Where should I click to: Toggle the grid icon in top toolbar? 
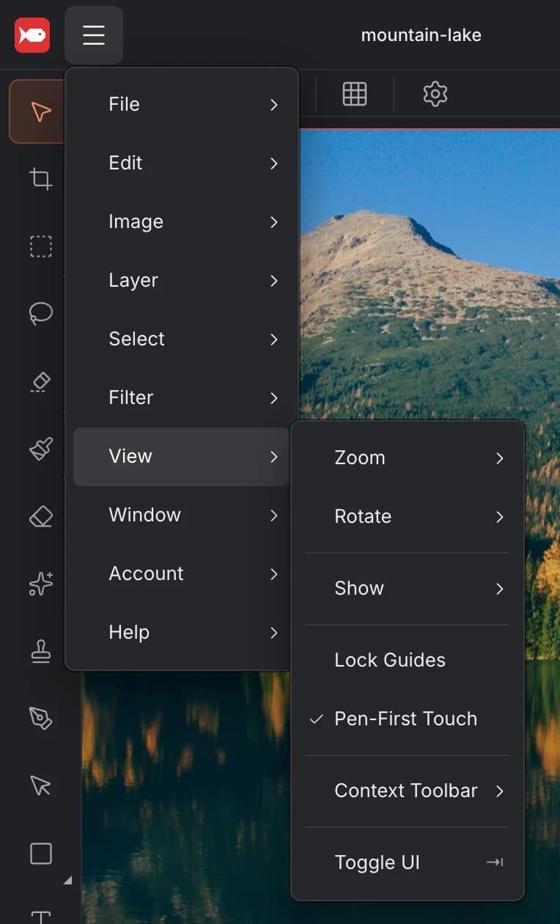(355, 94)
